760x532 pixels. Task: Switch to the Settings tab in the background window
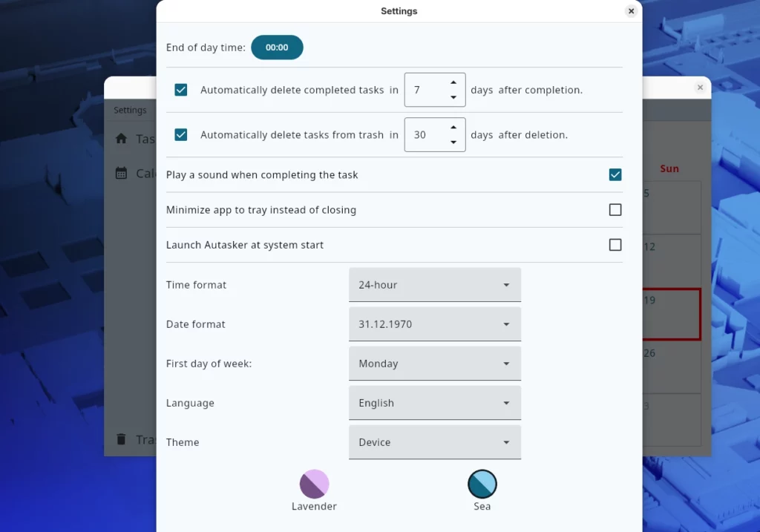click(130, 110)
